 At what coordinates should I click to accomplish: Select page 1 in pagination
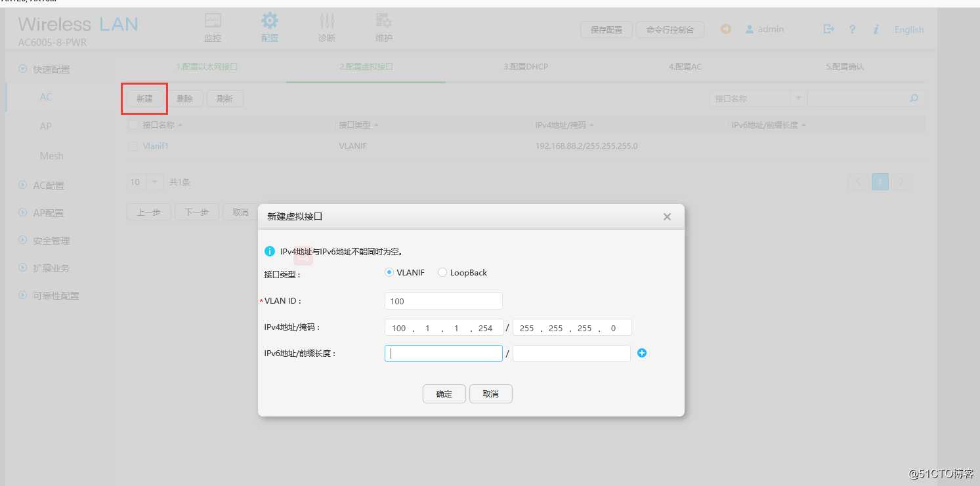coord(880,182)
